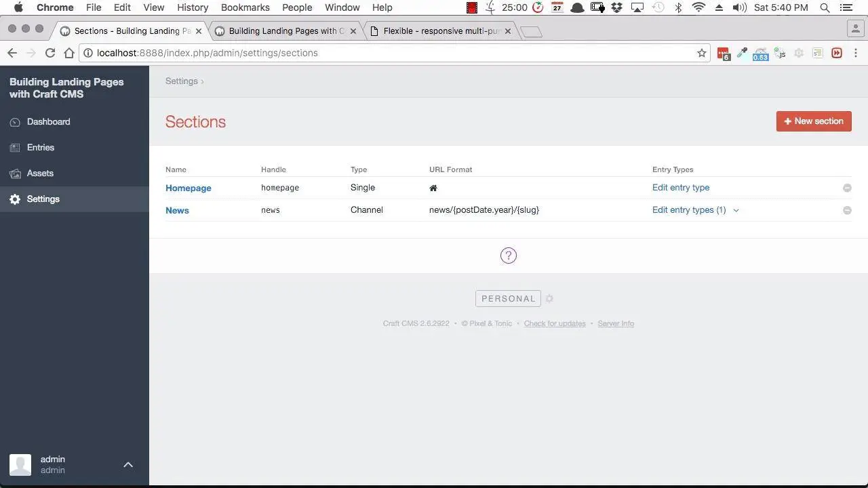Select Settings in the sidebar
The image size is (868, 488).
(75, 199)
